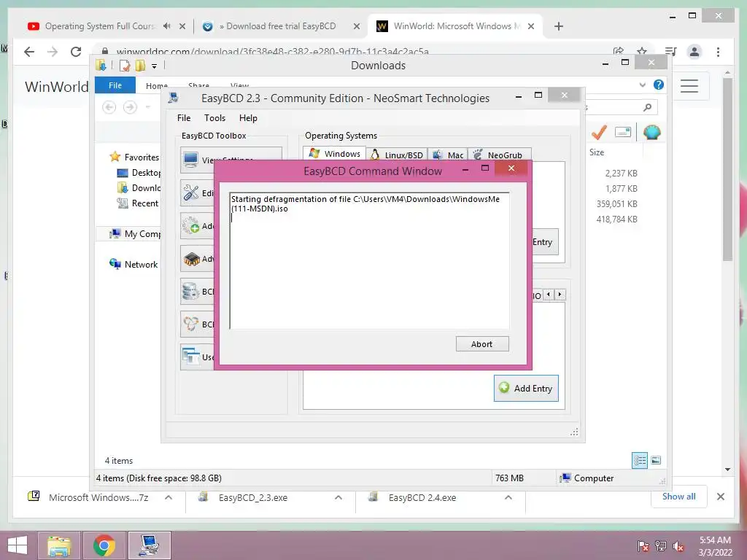Reload the WinWorld page
Viewport: 747px width, 560px height.
[x=76, y=52]
